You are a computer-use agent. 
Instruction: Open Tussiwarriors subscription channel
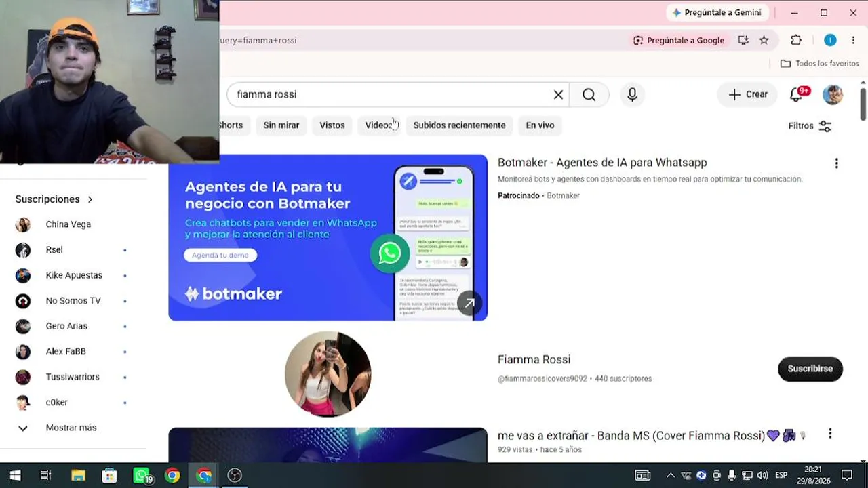pyautogui.click(x=73, y=377)
